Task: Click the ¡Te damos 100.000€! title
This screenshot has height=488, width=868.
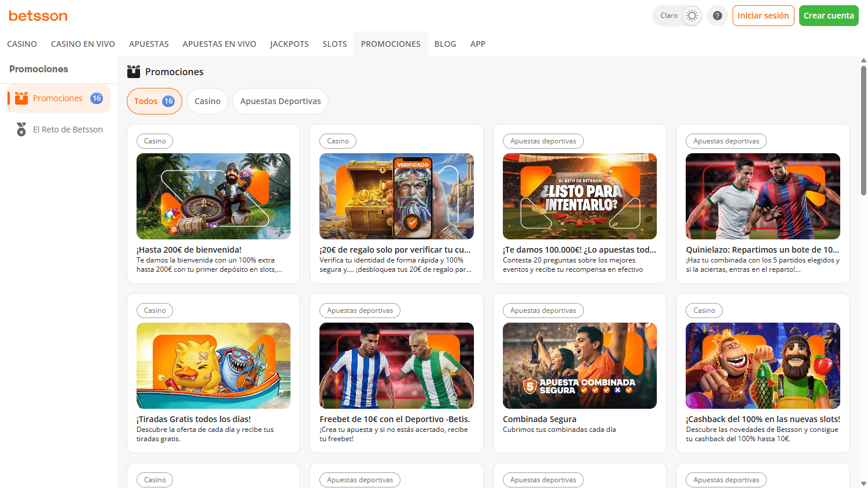Action: coord(579,250)
